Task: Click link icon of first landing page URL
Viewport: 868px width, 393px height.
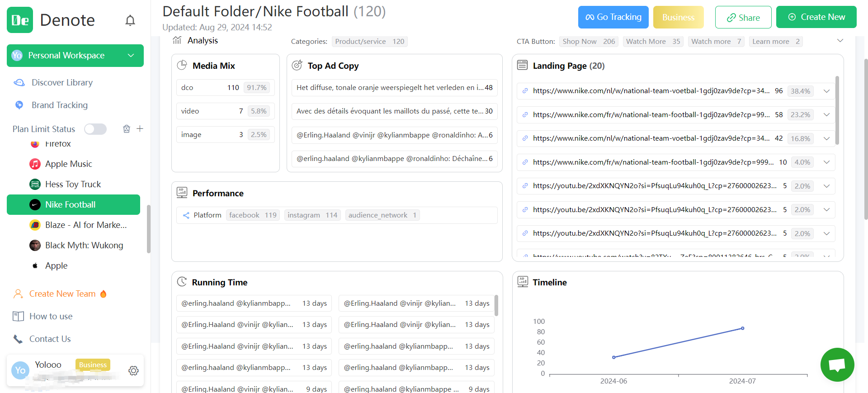Action: [x=525, y=91]
